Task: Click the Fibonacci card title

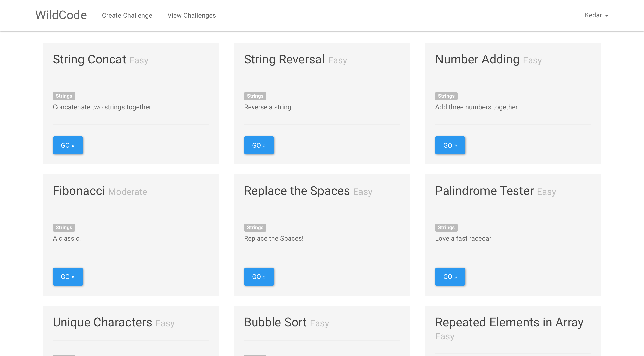Action: (x=79, y=191)
